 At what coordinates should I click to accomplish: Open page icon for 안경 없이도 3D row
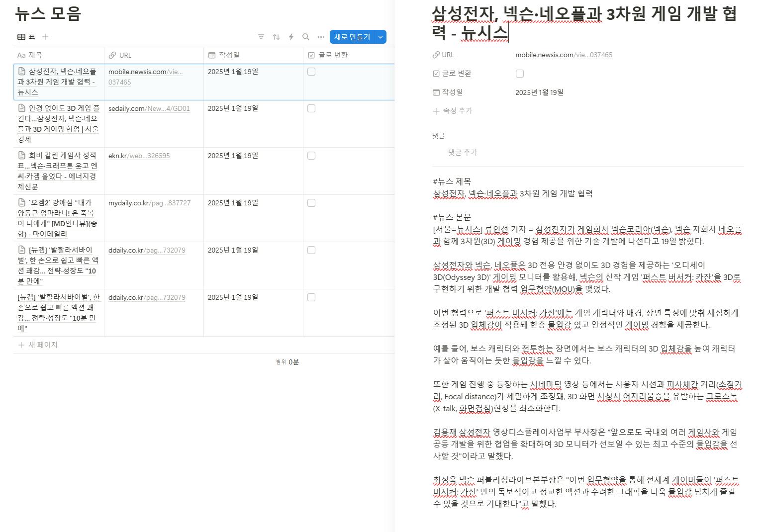[x=21, y=108]
